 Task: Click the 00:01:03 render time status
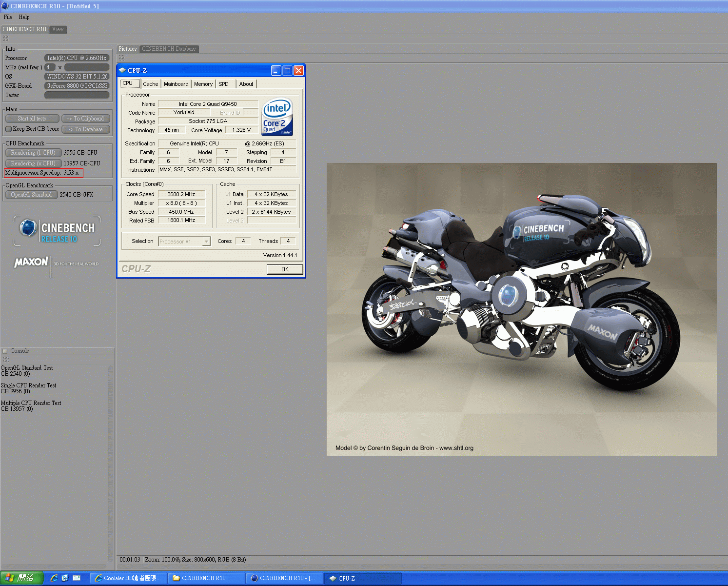[130, 560]
